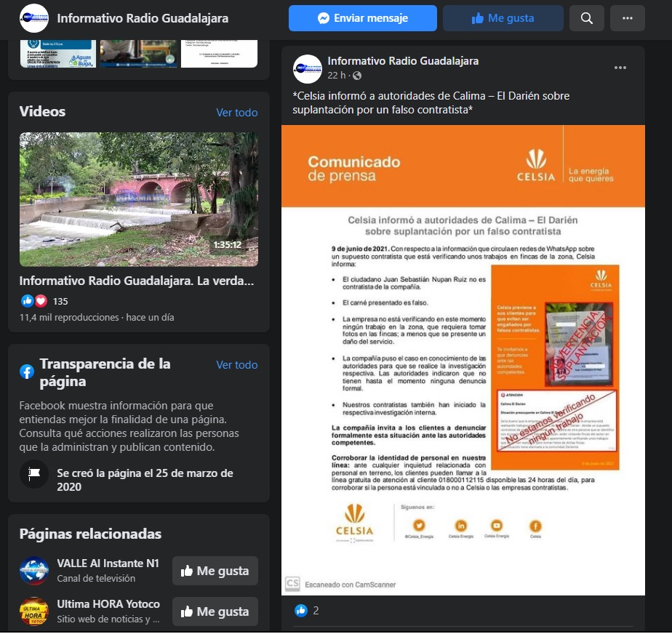This screenshot has height=634, width=672.
Task: Open Ver todo link for Videos
Action: pyautogui.click(x=236, y=113)
